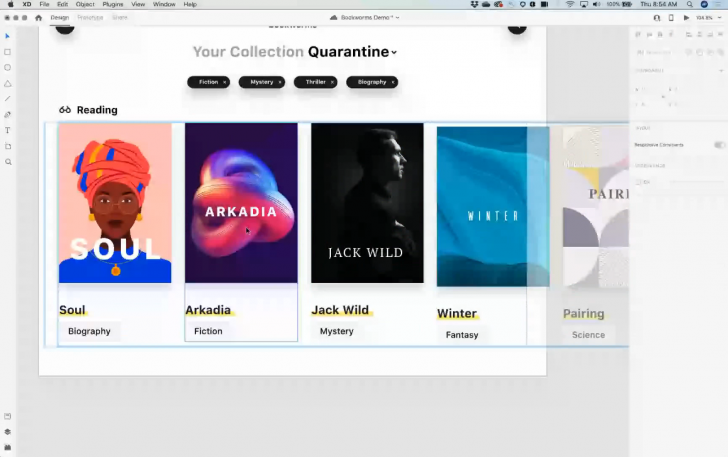Open the Plugins panel icon
The width and height of the screenshot is (728, 457).
(x=7, y=447)
